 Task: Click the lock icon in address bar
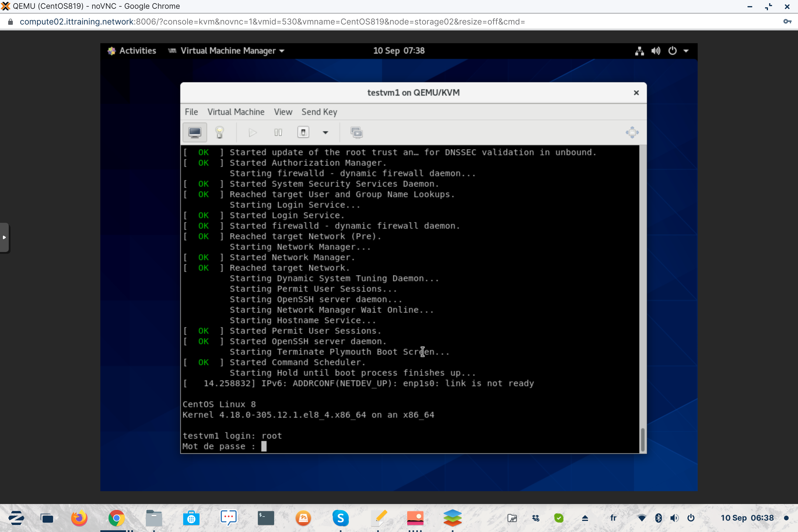(x=10, y=22)
